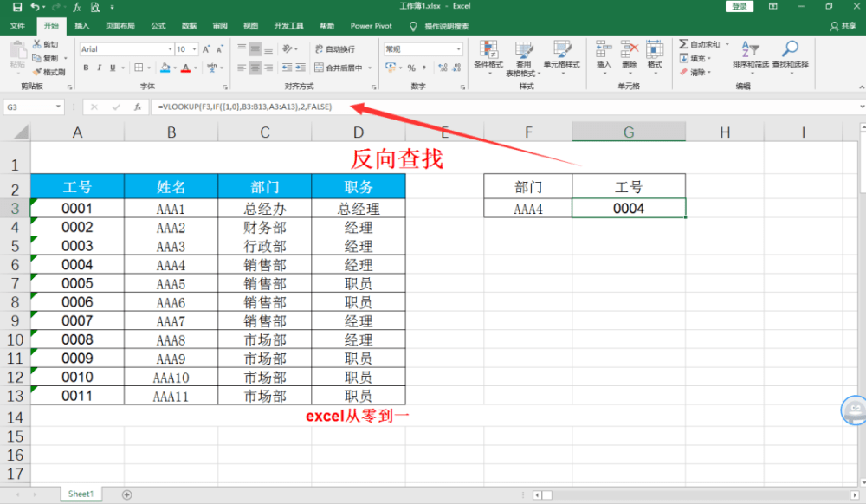This screenshot has width=866, height=504.
Task: Click the Delete cells (删除) icon
Action: click(629, 49)
